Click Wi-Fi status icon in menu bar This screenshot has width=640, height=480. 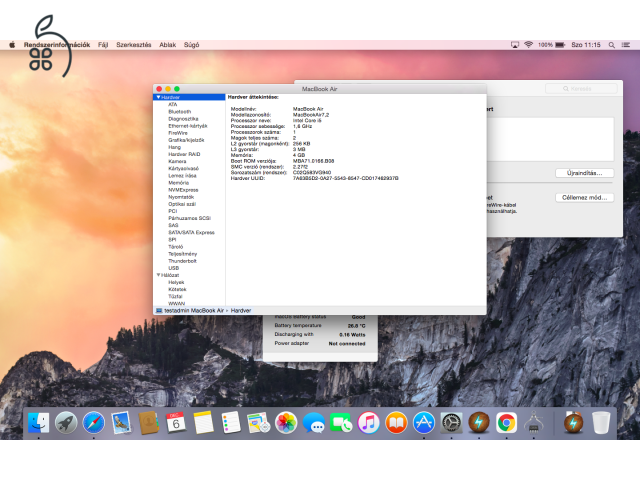[x=529, y=45]
